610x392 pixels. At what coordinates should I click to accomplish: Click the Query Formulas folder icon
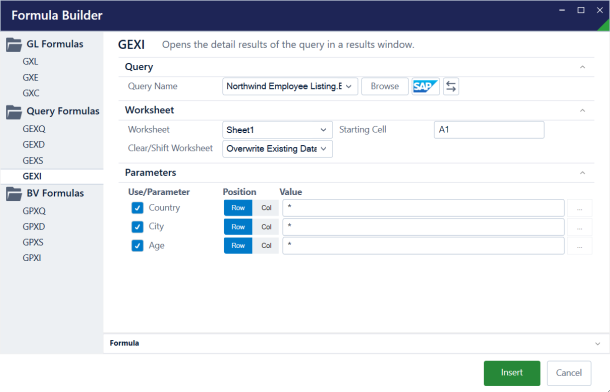(14, 112)
